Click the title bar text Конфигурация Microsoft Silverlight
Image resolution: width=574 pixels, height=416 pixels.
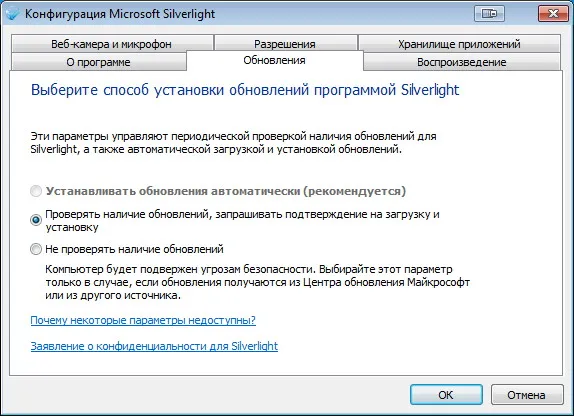click(120, 14)
